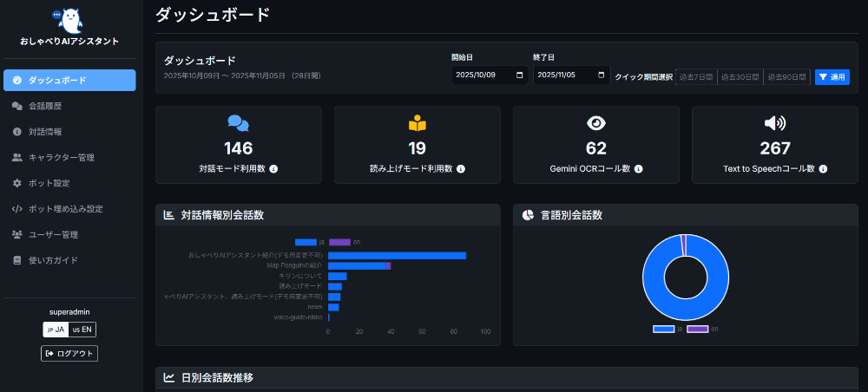Click the eye icon above 62
Viewport: 868px width, 392px height.
point(596,123)
